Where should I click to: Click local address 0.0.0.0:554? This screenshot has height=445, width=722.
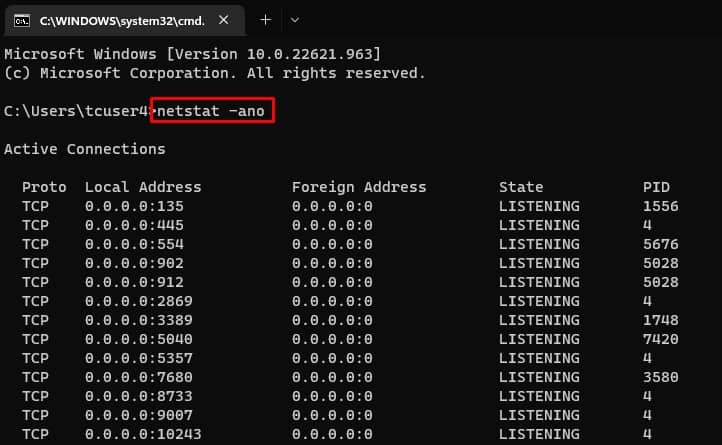[134, 244]
